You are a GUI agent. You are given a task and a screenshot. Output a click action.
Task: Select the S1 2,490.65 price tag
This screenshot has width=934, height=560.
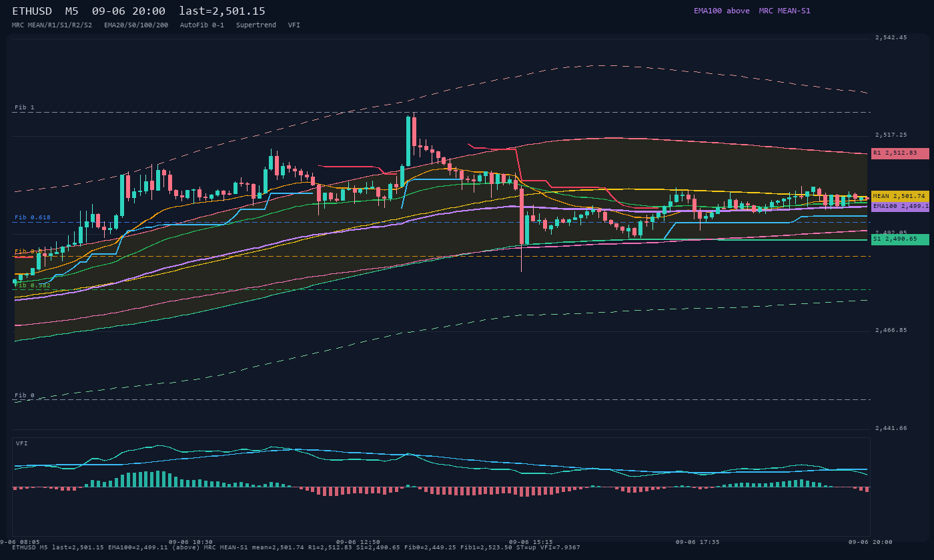(900, 239)
